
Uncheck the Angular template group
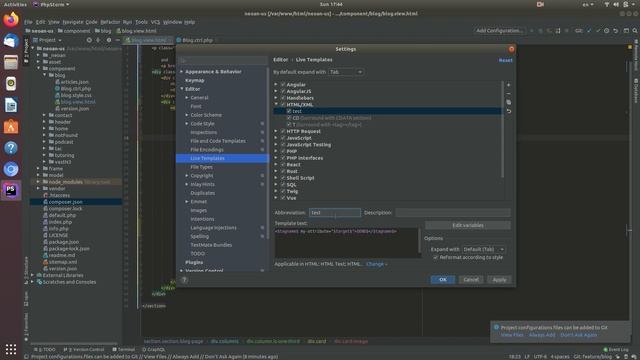283,84
